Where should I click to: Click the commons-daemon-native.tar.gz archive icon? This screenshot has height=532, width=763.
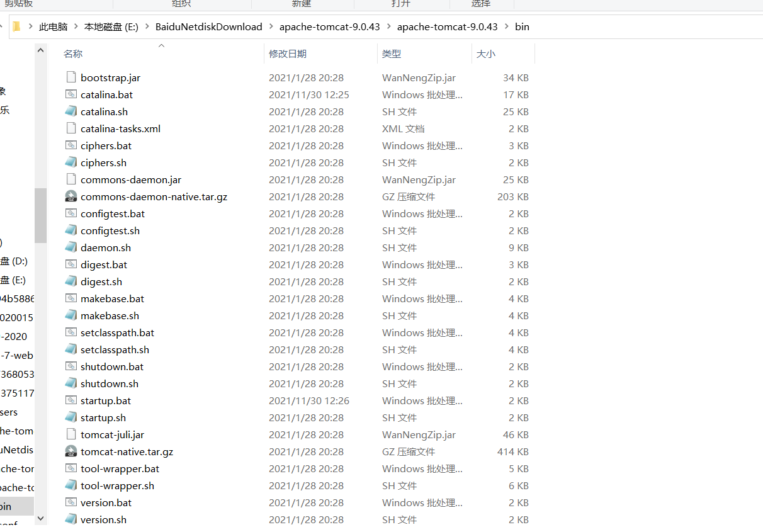(71, 196)
